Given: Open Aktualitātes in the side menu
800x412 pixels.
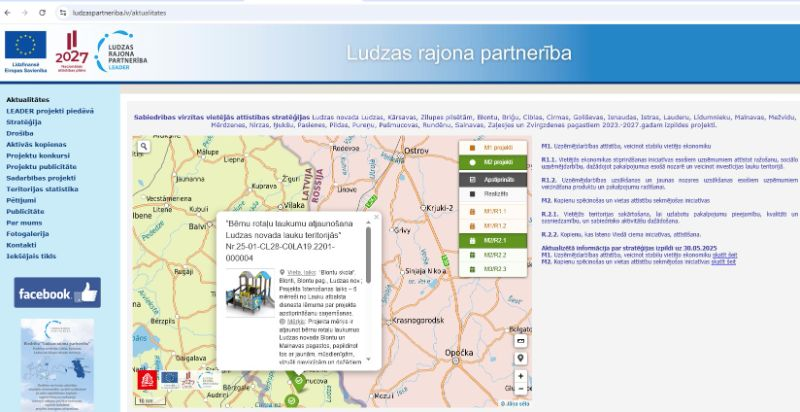Looking at the screenshot, I should point(28,101).
